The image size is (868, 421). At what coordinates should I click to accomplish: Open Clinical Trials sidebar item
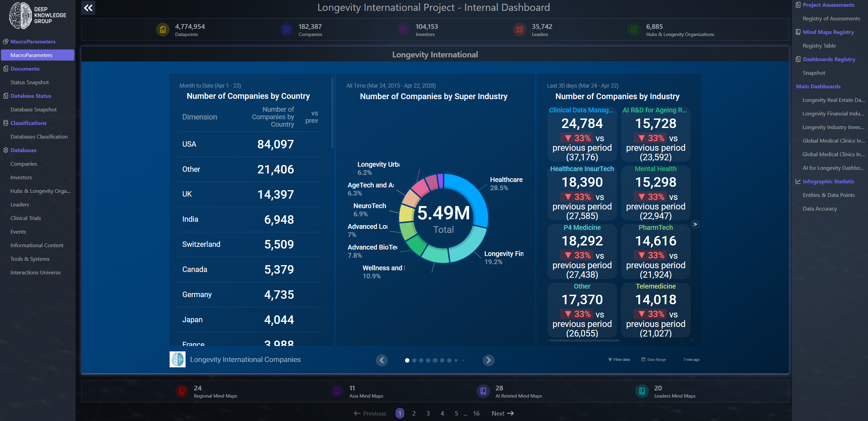(25, 218)
